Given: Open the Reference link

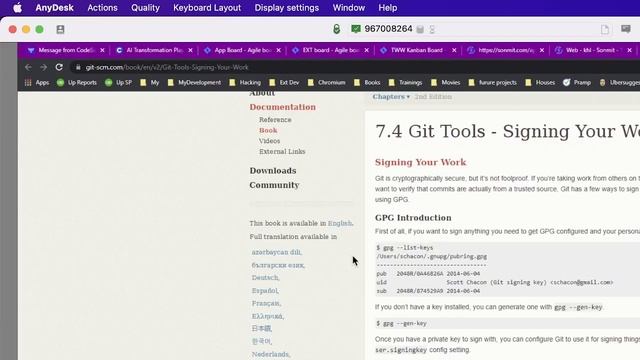Looking at the screenshot, I should (275, 120).
